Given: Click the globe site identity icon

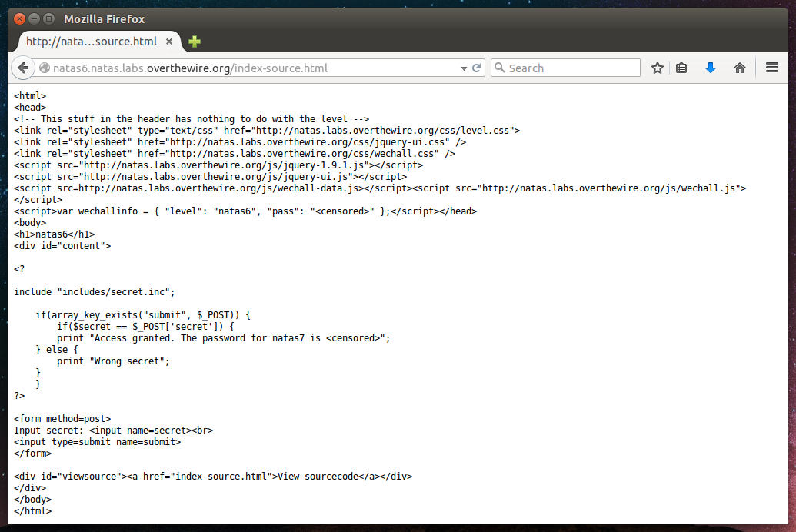Looking at the screenshot, I should (x=45, y=68).
